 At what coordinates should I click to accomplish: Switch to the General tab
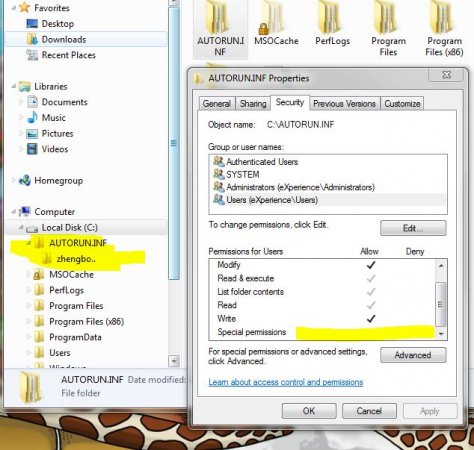coord(217,104)
